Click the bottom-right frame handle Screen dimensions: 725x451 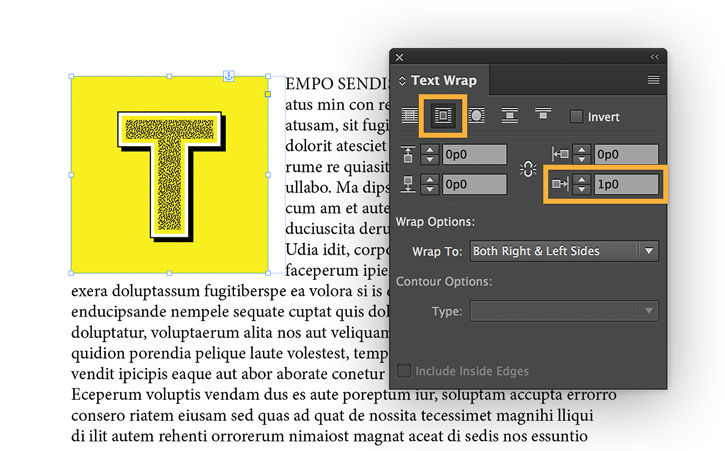tap(268, 273)
